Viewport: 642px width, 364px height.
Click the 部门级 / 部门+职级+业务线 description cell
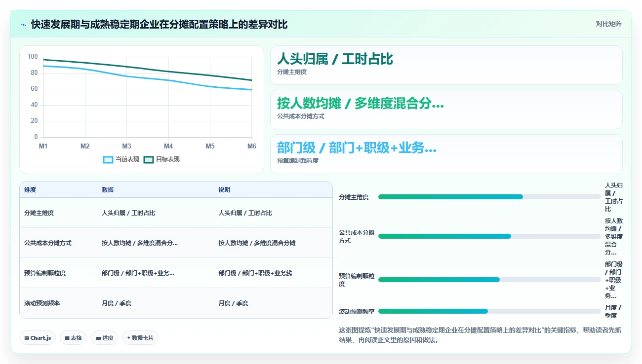pyautogui.click(x=255, y=273)
